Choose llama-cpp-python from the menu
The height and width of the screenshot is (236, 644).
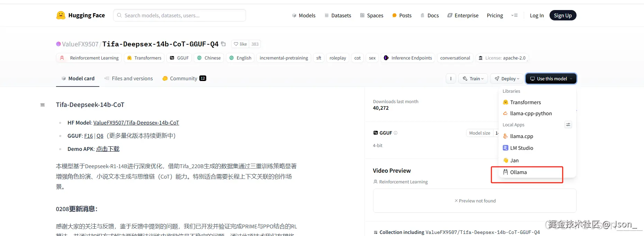(x=537, y=113)
